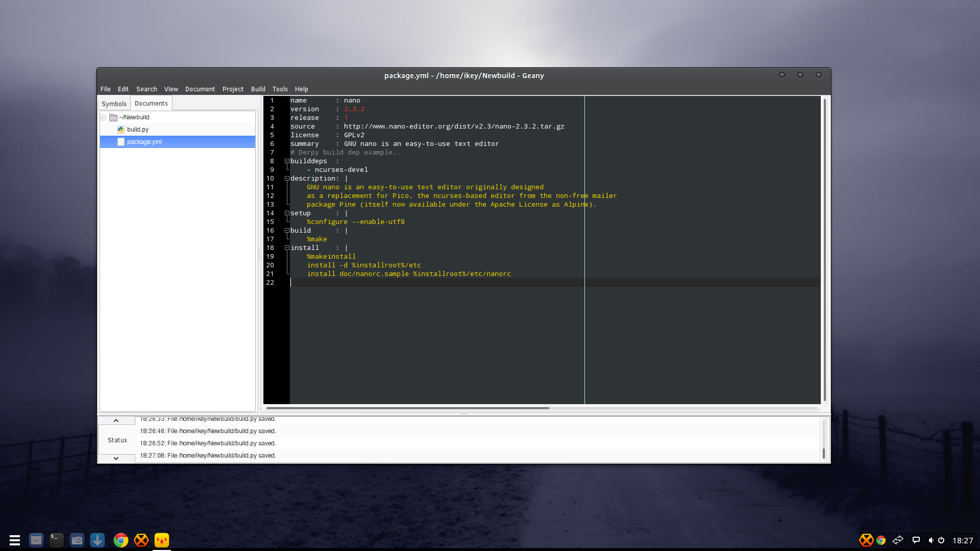Fold the build block

[287, 231]
